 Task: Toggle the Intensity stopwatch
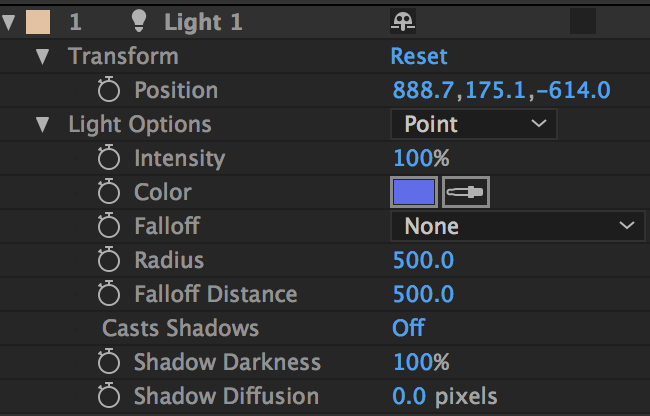[109, 157]
